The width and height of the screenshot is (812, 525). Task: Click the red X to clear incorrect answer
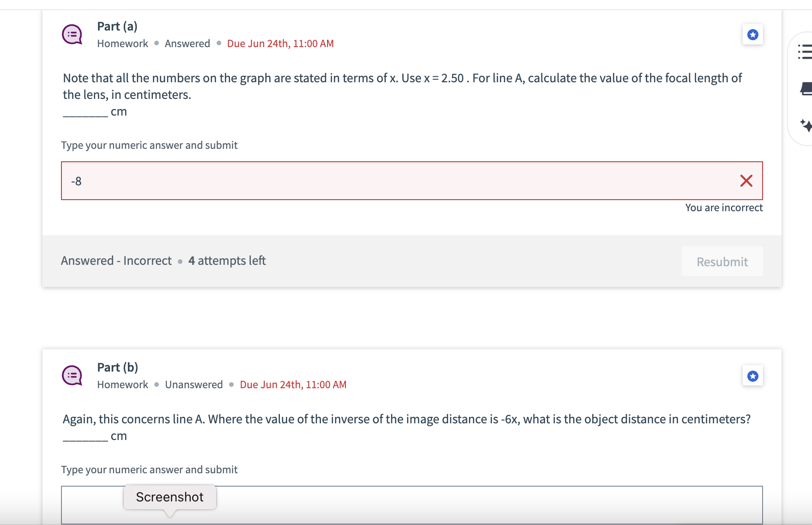tap(745, 181)
